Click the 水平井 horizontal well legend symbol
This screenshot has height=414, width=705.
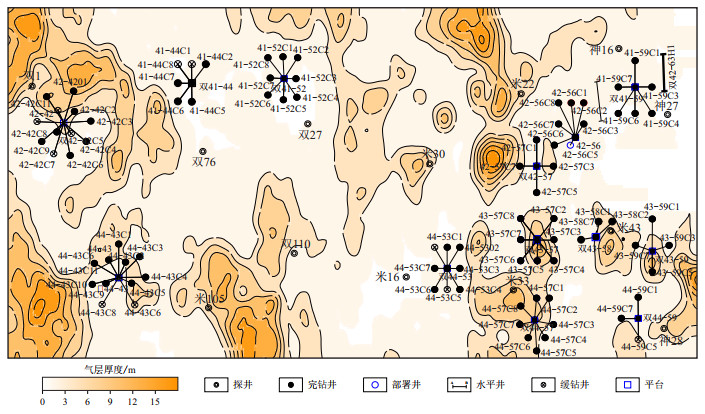(458, 384)
